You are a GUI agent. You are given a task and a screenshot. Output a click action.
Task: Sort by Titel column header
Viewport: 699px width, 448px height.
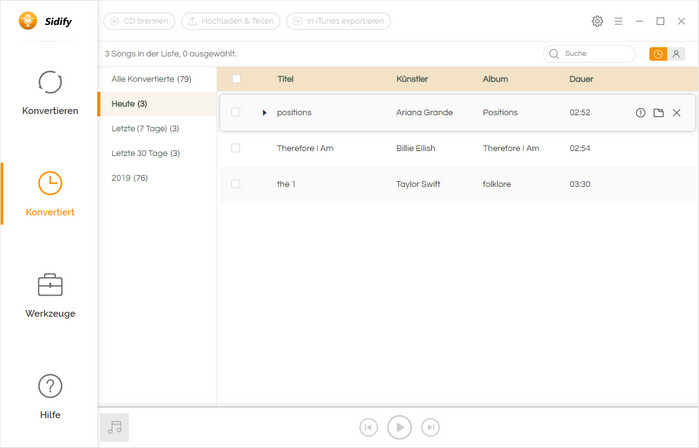click(285, 79)
